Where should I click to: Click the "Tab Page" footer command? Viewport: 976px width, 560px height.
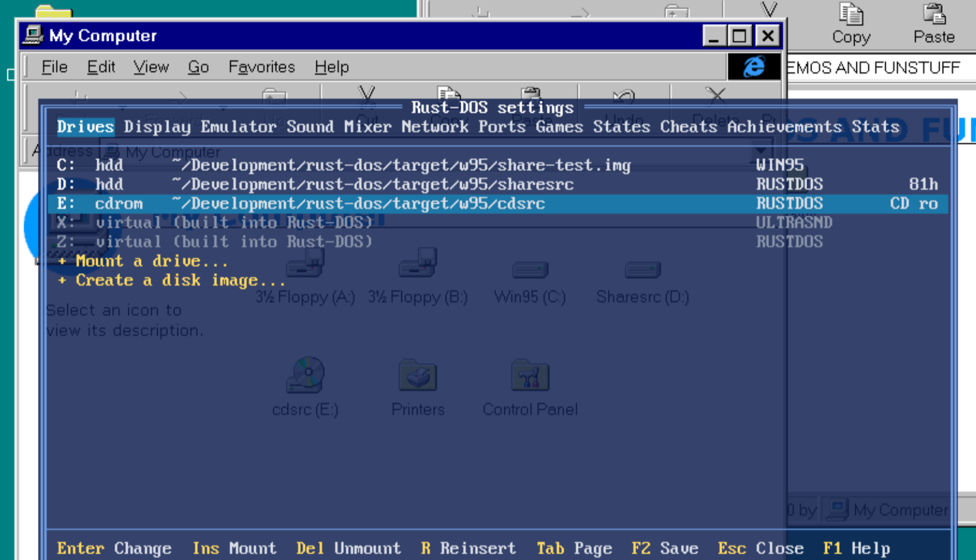(x=574, y=549)
